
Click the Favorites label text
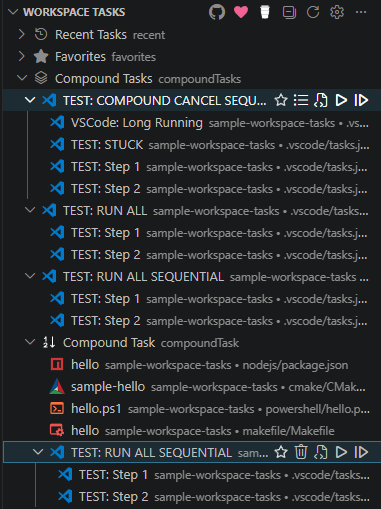click(80, 57)
